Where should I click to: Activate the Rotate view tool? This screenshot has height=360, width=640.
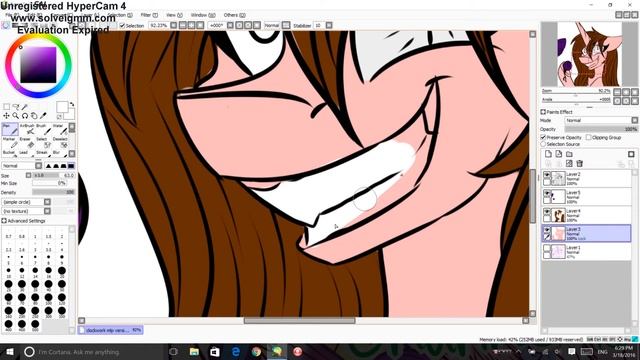coord(24,116)
